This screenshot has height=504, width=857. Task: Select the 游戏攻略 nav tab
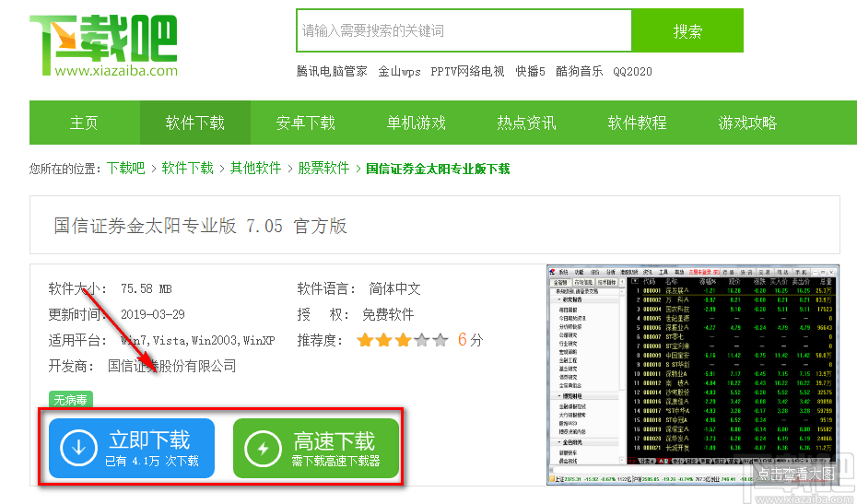(x=747, y=123)
